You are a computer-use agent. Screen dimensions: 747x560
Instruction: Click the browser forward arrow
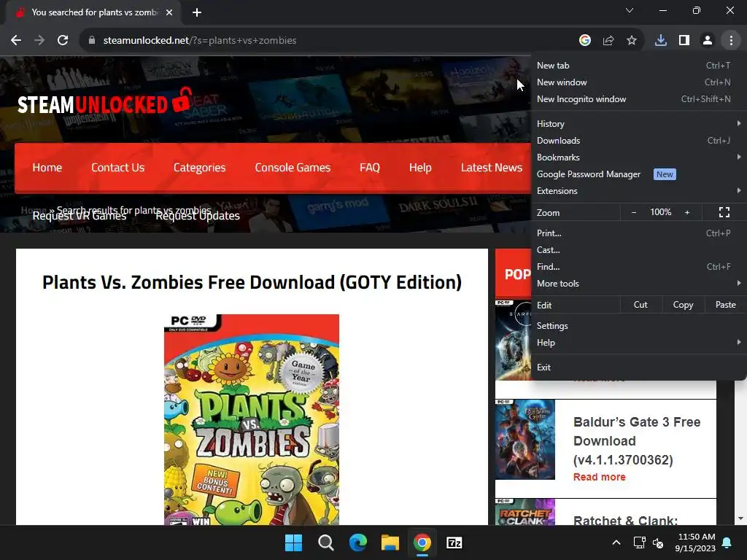[x=39, y=41]
